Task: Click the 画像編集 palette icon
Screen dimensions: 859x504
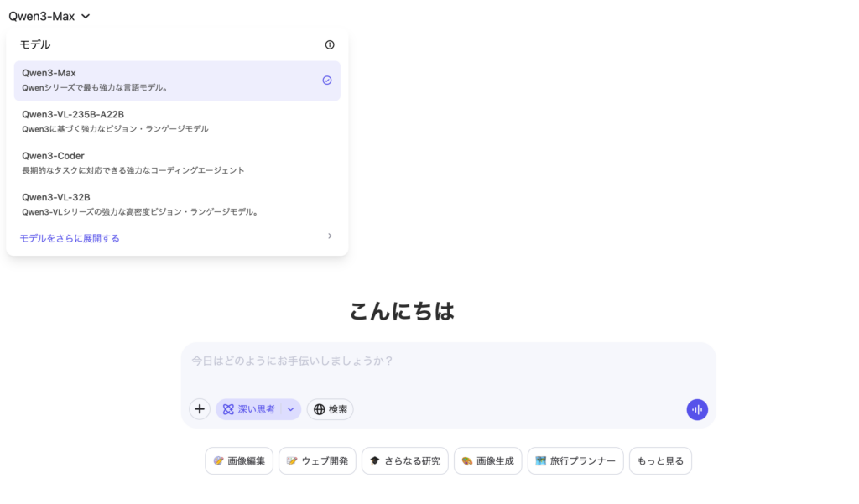Action: (x=219, y=461)
